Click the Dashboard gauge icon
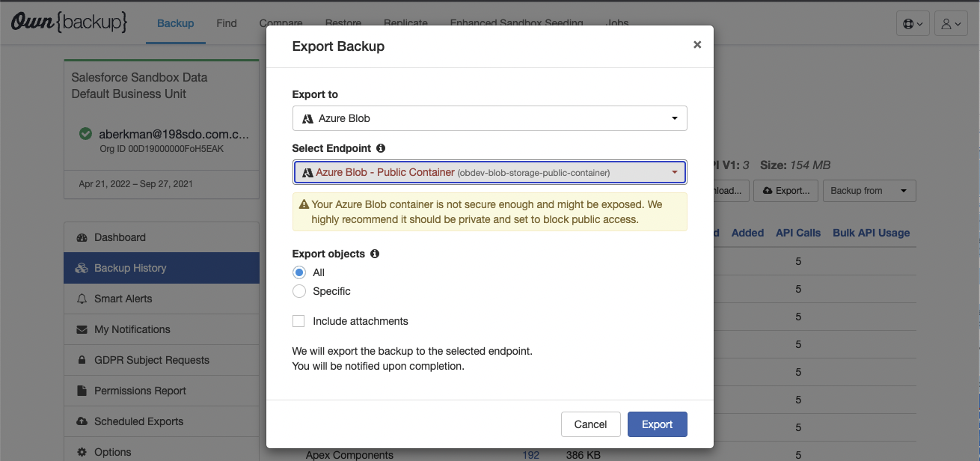 [x=82, y=237]
